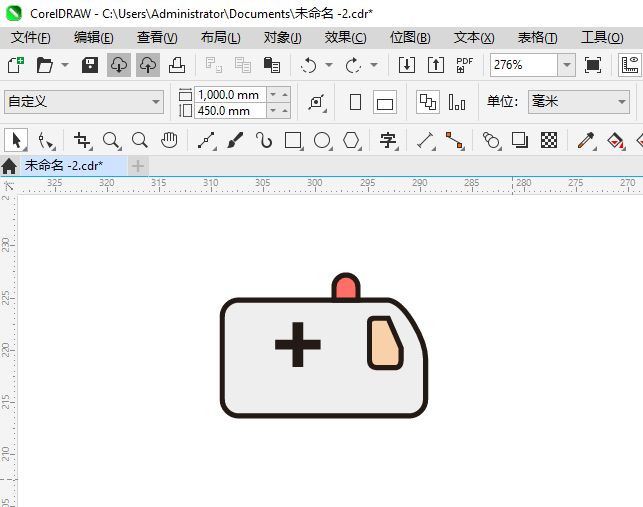643x507 pixels.
Task: Save the document with floppy icon
Action: (90, 65)
